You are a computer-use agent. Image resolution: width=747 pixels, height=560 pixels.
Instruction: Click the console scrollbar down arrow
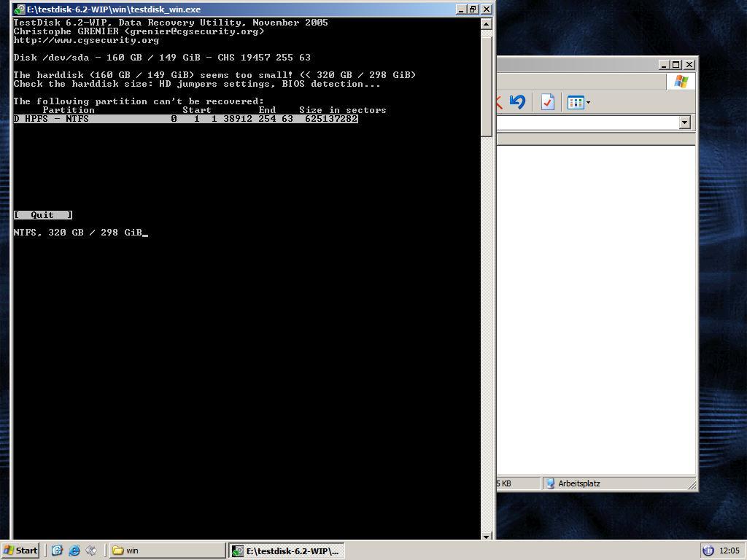[x=486, y=536]
